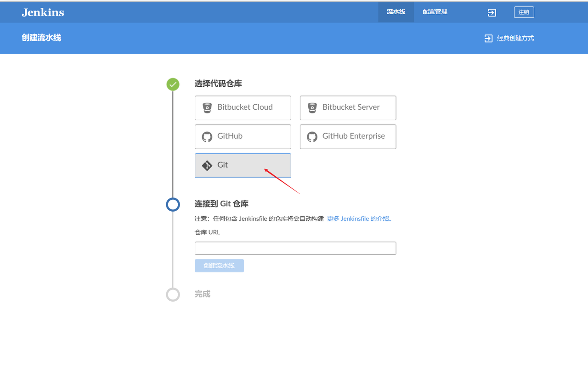Click the green checkmark step indicator

(173, 84)
